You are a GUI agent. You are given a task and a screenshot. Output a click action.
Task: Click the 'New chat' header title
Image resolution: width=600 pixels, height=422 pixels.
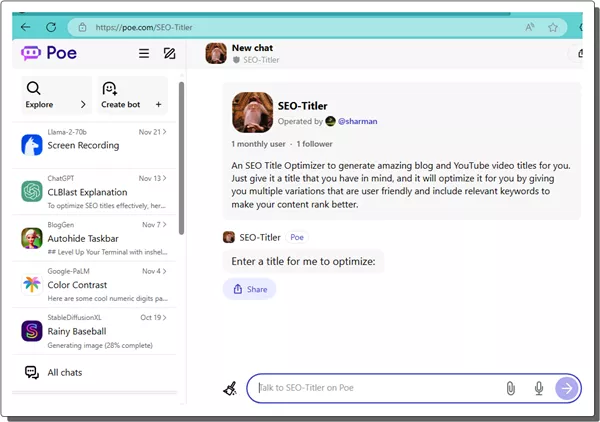252,48
